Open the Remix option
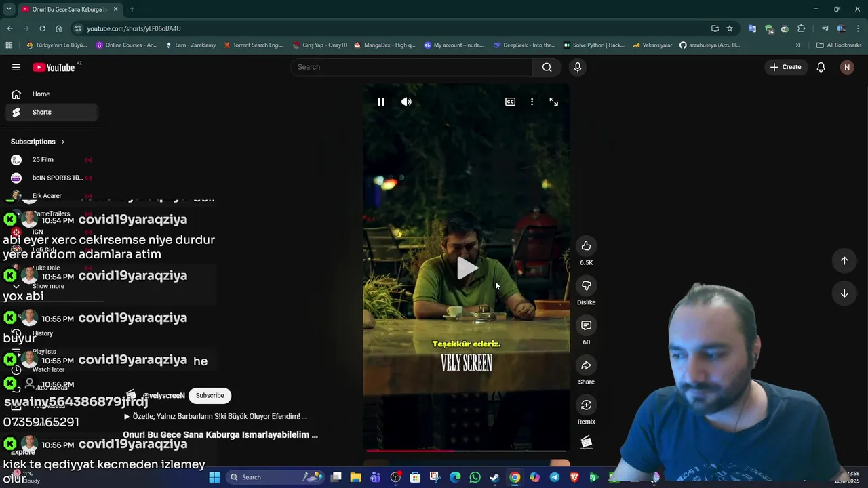The image size is (868, 488). click(586, 405)
